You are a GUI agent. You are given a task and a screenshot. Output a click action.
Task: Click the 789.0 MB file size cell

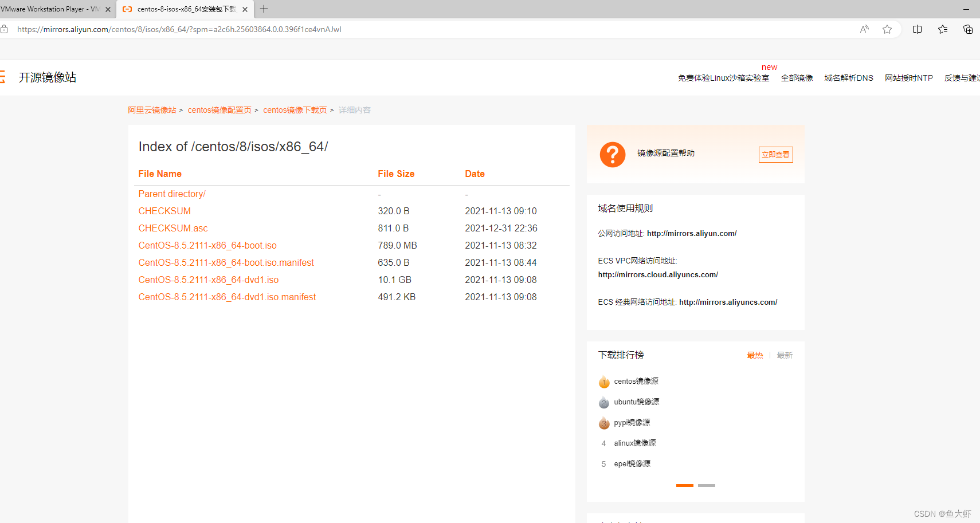pos(398,246)
